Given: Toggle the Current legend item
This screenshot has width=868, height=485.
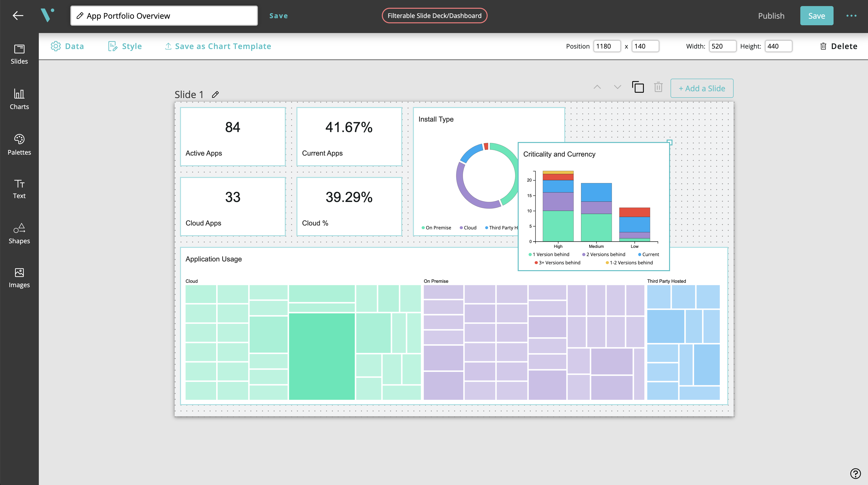Looking at the screenshot, I should [x=650, y=254].
